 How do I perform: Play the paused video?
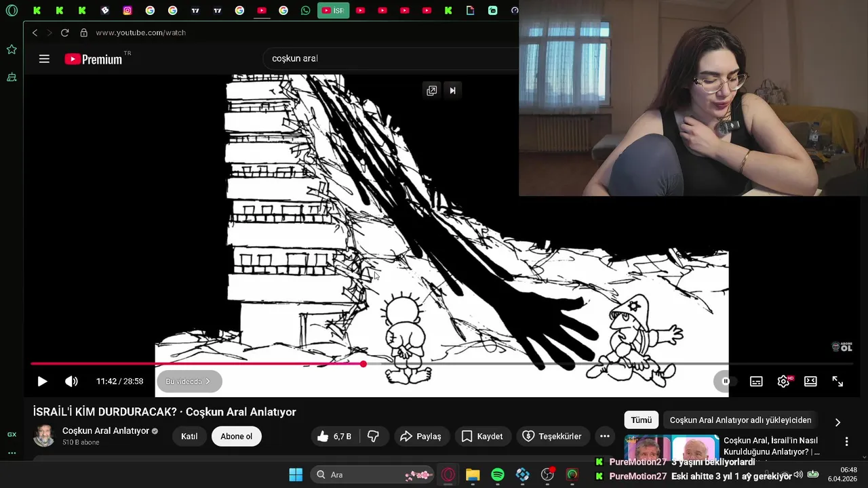click(x=42, y=382)
